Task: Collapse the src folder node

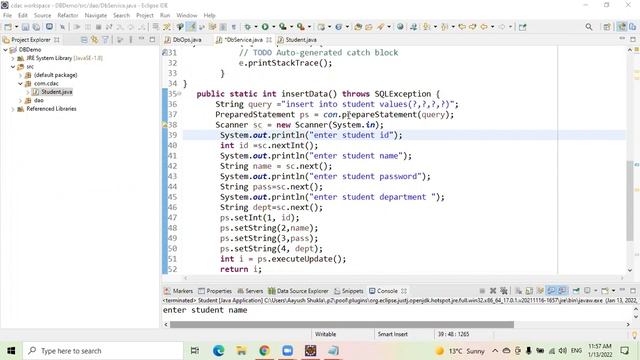Action: (x=13, y=67)
